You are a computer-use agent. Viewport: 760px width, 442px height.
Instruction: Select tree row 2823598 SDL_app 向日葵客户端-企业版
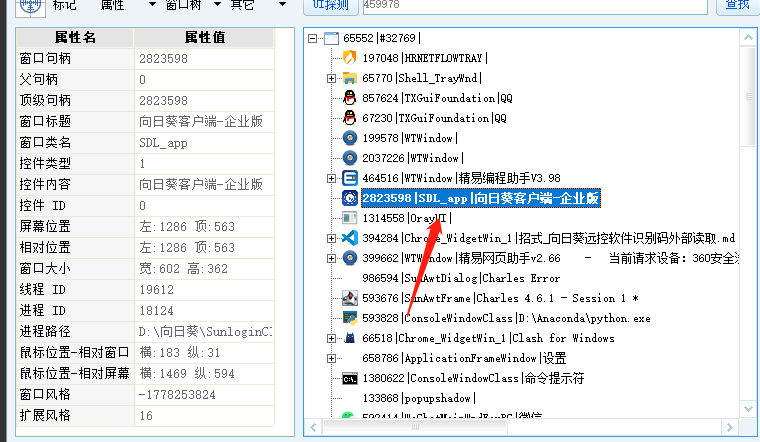click(x=481, y=198)
